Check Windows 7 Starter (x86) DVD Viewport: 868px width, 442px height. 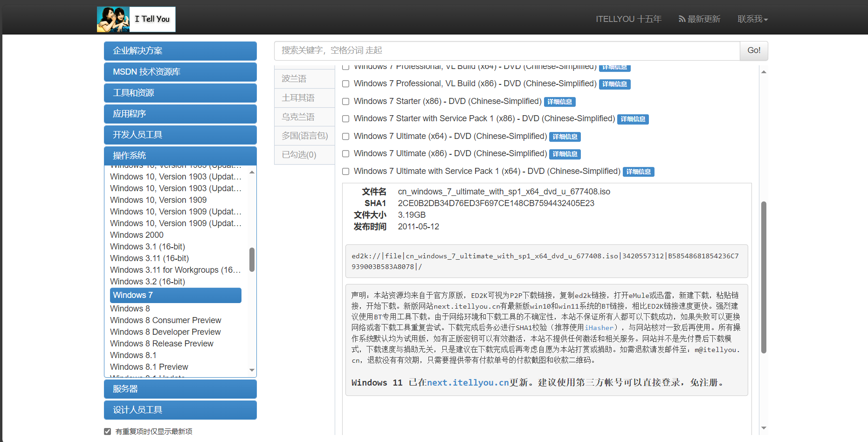point(346,102)
